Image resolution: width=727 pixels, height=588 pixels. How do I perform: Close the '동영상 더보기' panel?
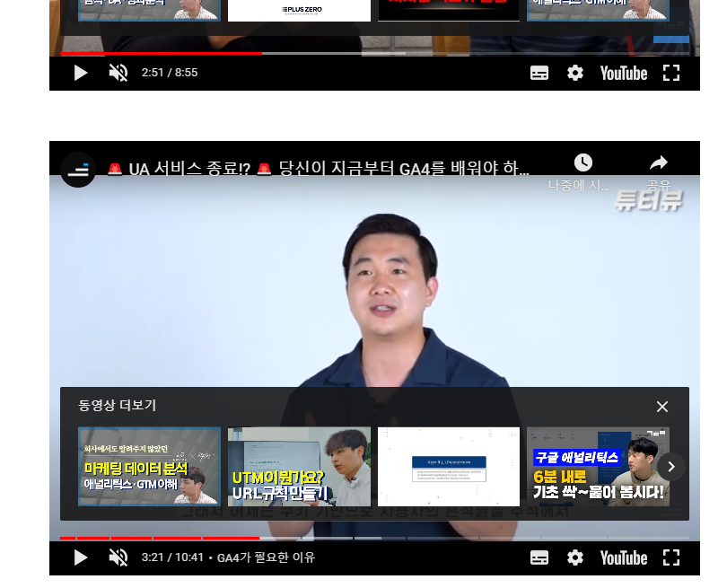click(x=662, y=407)
